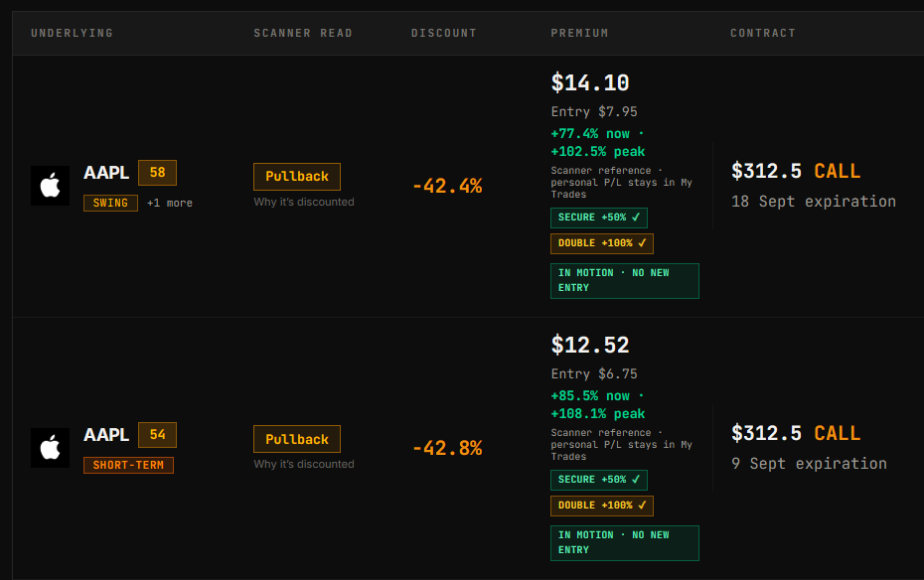Click $312.5 CALL contract with 18 Sept expiration
The width and height of the screenshot is (924, 580).
[x=796, y=172]
